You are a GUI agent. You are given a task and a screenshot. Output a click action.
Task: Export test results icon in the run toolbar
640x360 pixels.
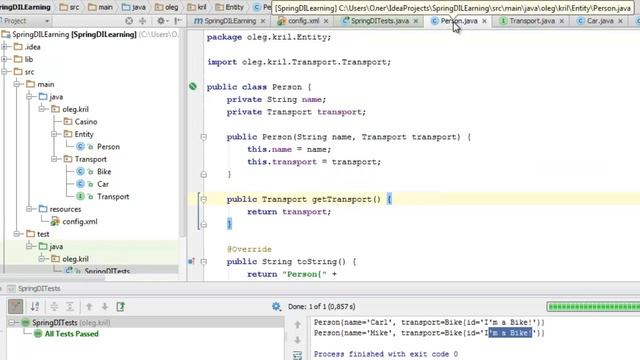[120, 306]
